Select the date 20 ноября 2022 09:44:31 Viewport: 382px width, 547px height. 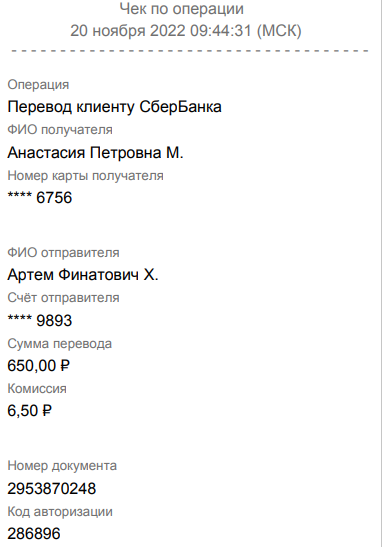(x=160, y=31)
